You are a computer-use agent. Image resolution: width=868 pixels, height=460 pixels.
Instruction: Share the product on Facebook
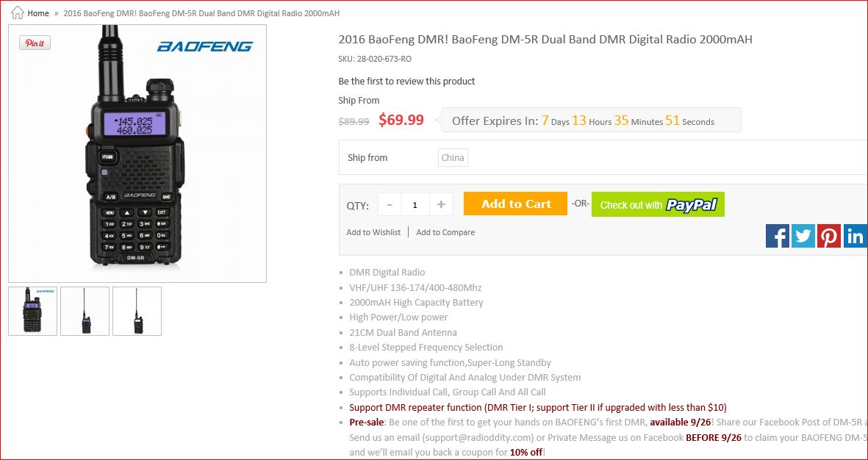[777, 236]
